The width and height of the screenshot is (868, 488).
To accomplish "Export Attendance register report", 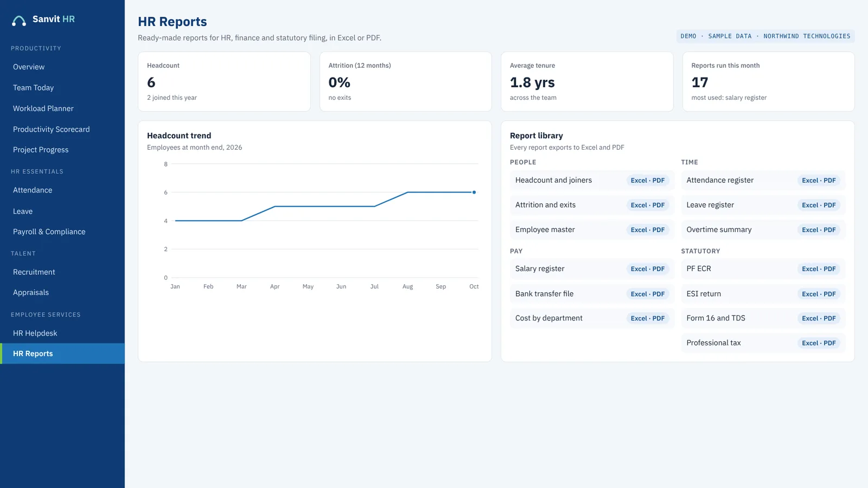I will pos(819,181).
